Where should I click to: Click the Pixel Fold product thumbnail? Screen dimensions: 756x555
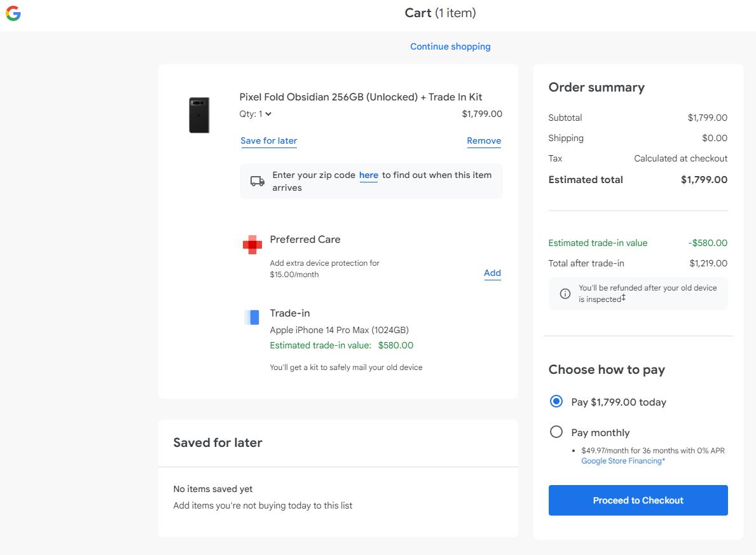[199, 115]
